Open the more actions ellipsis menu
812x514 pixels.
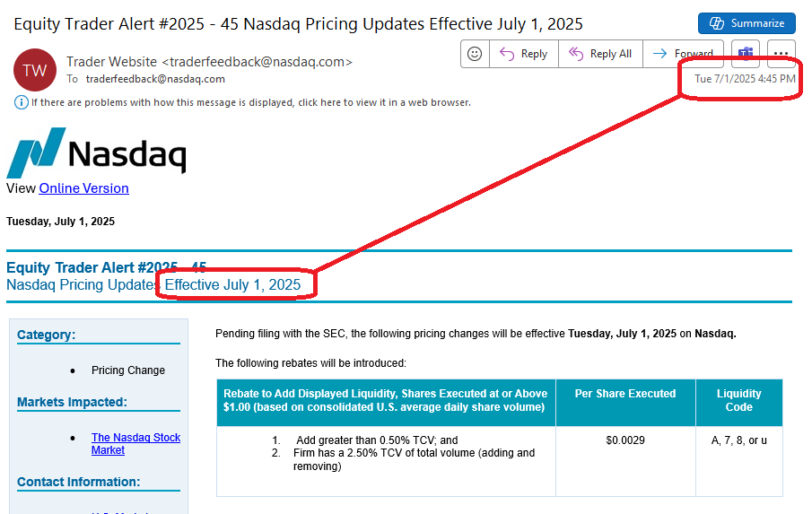click(x=781, y=54)
